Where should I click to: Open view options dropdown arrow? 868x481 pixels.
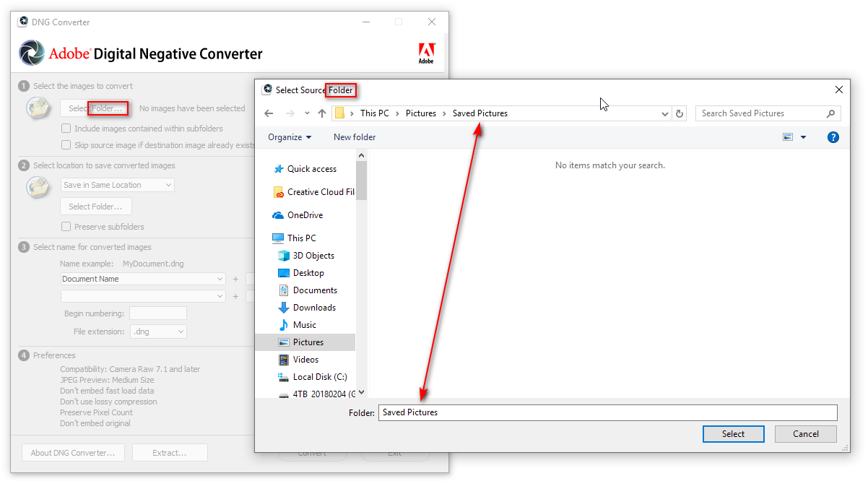click(x=803, y=137)
